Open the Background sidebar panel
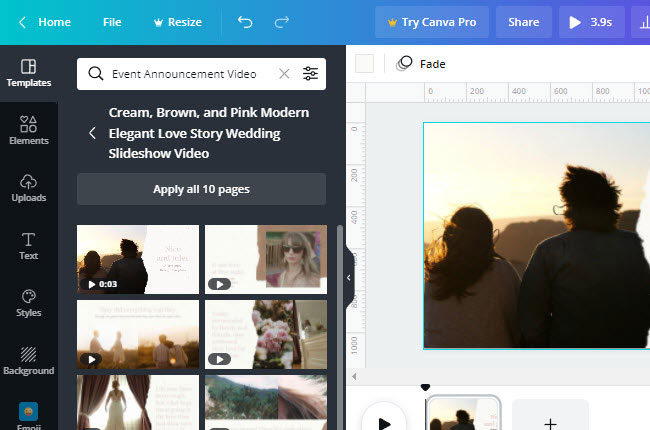The height and width of the screenshot is (430, 650). coord(28,360)
